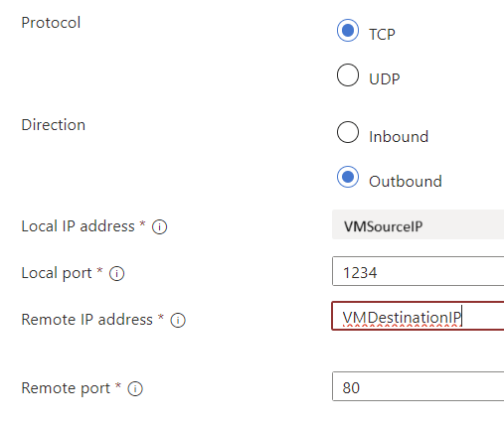Click the VMSourceIP local IP field
Screen dimensions: 504x427
click(418, 224)
